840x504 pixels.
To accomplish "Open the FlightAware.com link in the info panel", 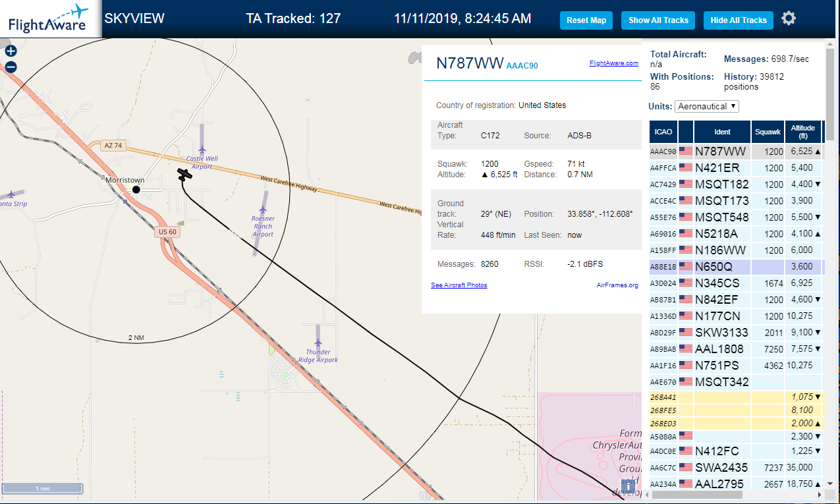I will pos(613,63).
